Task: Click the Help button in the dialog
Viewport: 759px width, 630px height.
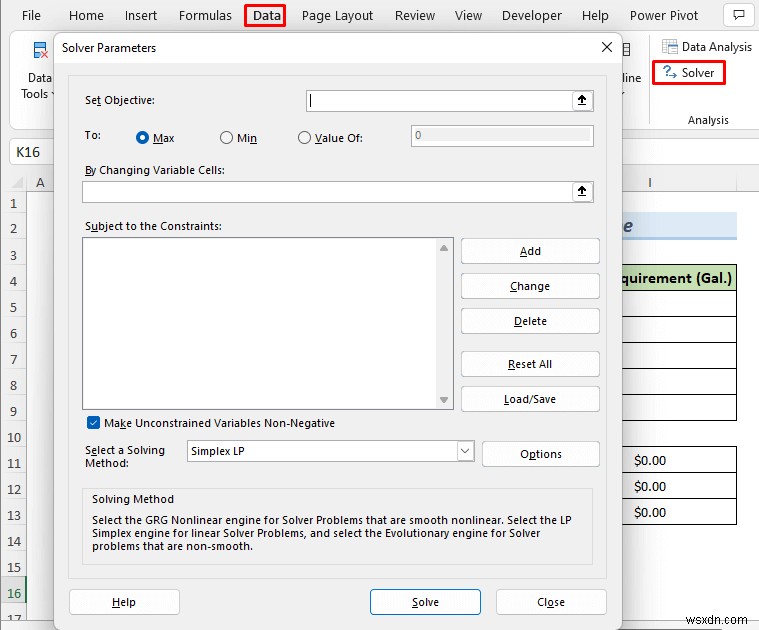Action: 124,602
